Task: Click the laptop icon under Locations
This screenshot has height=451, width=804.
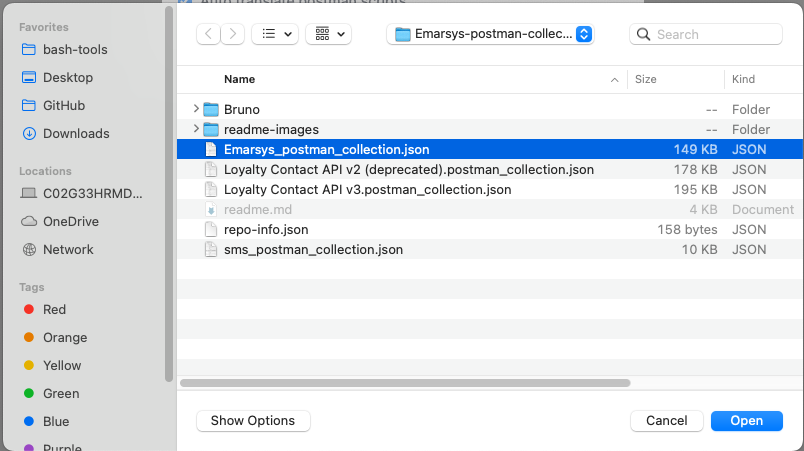Action: (29, 193)
